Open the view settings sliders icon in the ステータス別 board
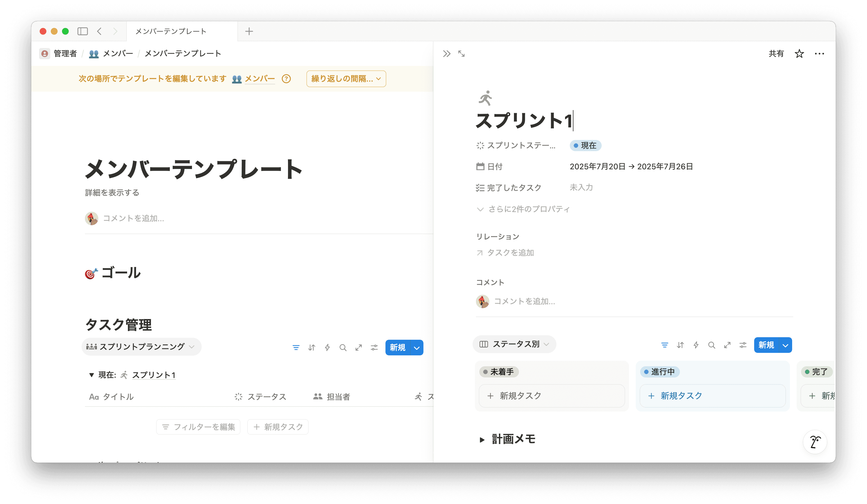This screenshot has height=504, width=867. click(743, 345)
